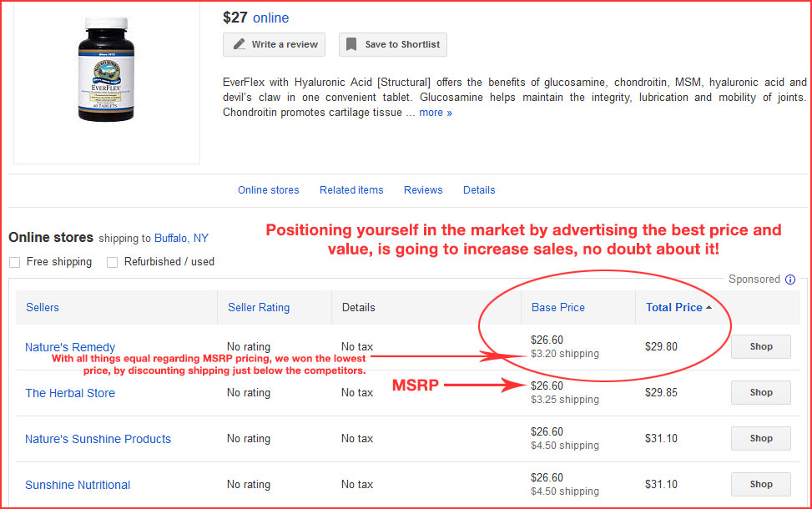Click the blue online link beside $27

pyautogui.click(x=271, y=18)
